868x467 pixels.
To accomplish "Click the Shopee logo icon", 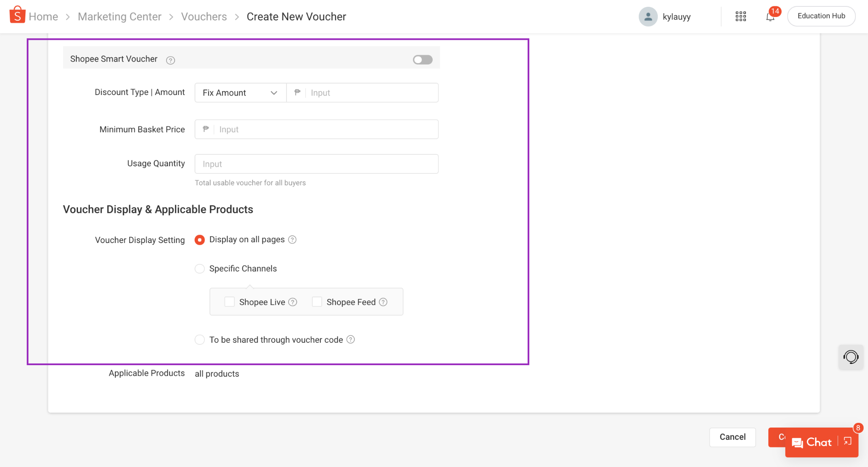I will pos(17,15).
